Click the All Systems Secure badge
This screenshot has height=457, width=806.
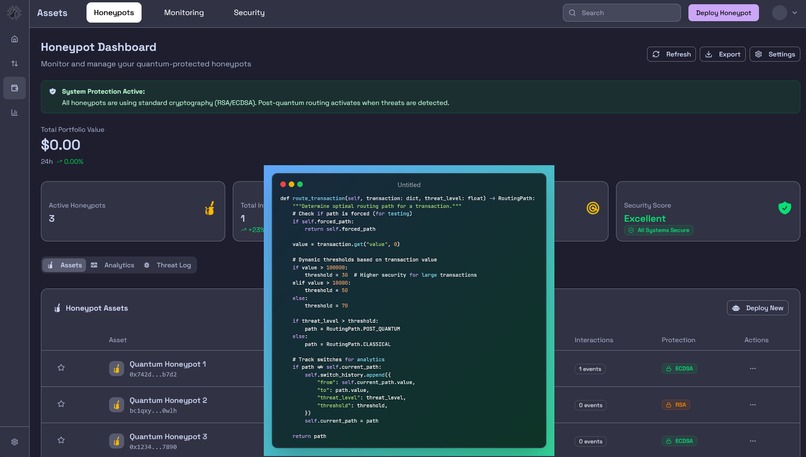[x=658, y=230]
